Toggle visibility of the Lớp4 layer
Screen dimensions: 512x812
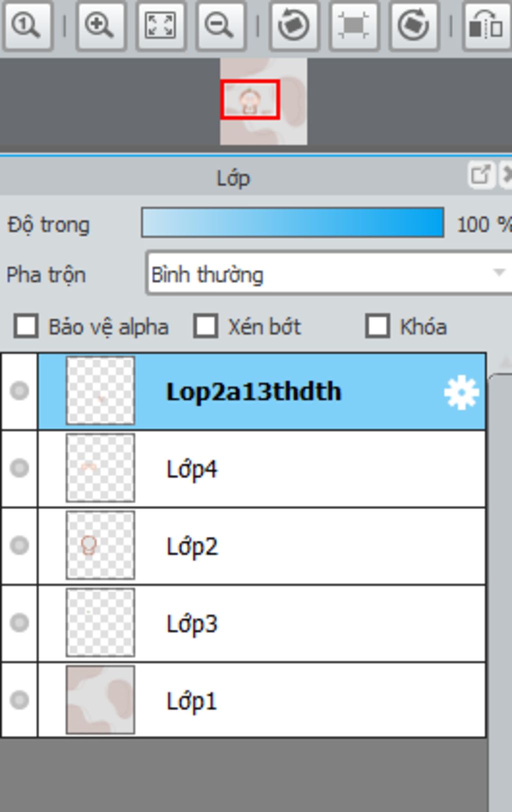19,468
